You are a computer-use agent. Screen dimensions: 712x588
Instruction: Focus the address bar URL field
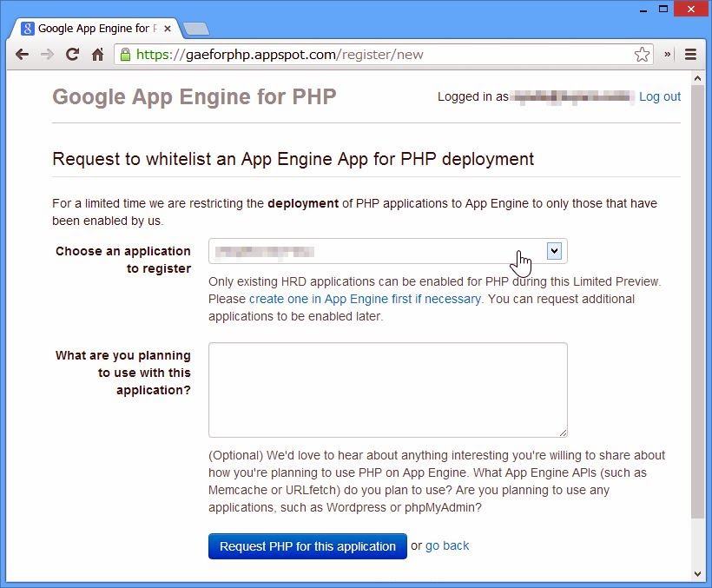click(x=382, y=55)
